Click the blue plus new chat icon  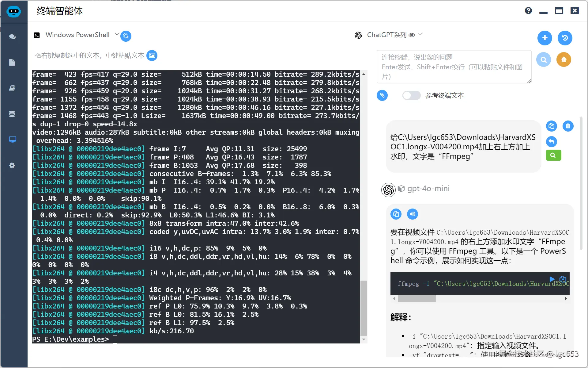click(545, 38)
